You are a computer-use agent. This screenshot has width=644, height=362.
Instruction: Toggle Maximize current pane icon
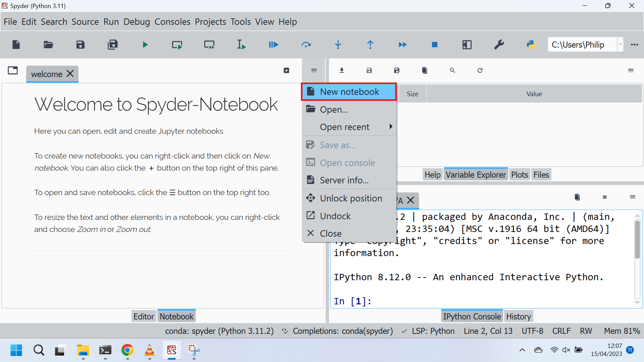tap(467, 45)
